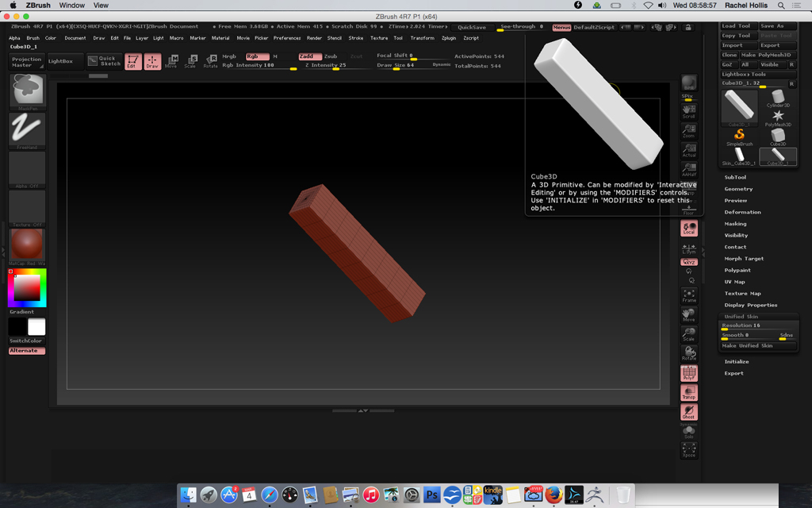Activate the Draw mode button
The height and width of the screenshot is (508, 812).
click(152, 61)
